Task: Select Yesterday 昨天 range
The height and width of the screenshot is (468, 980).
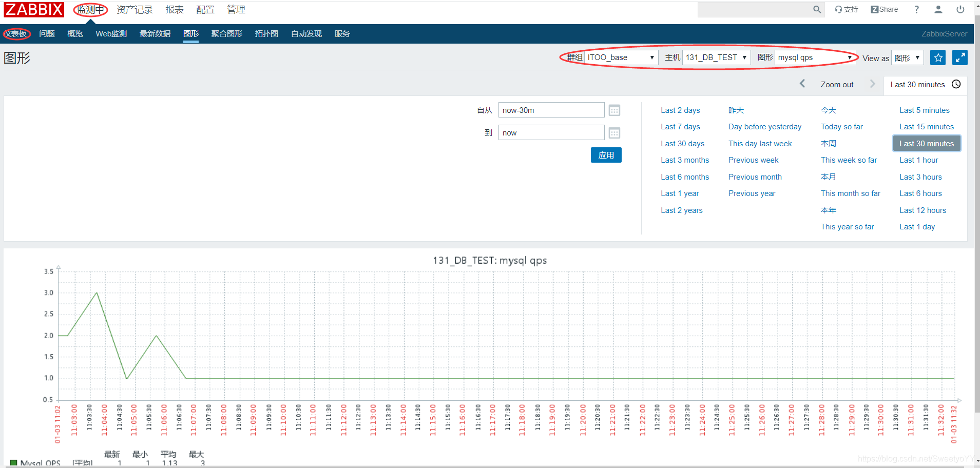Action: [736, 110]
